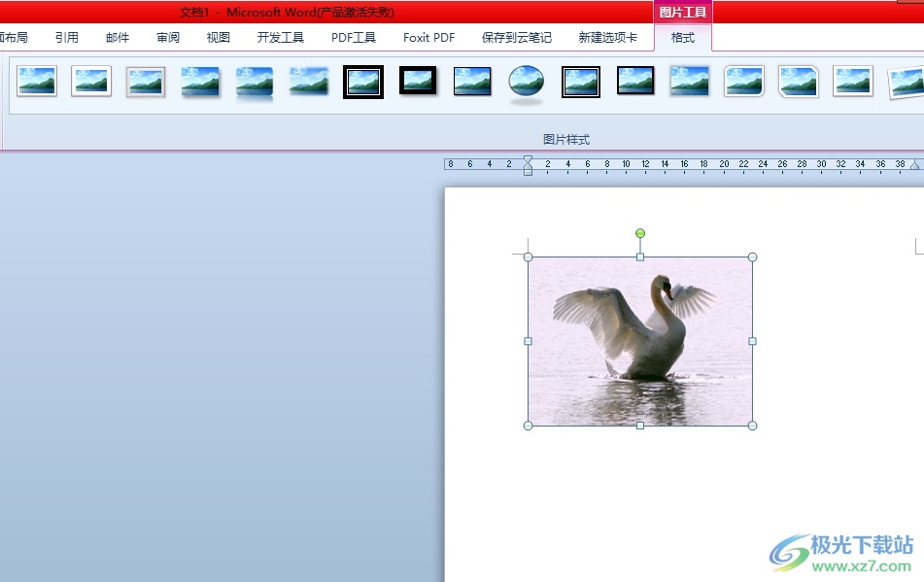Apply the Simple Frame White picture style
This screenshot has height=582, width=924.
click(37, 82)
